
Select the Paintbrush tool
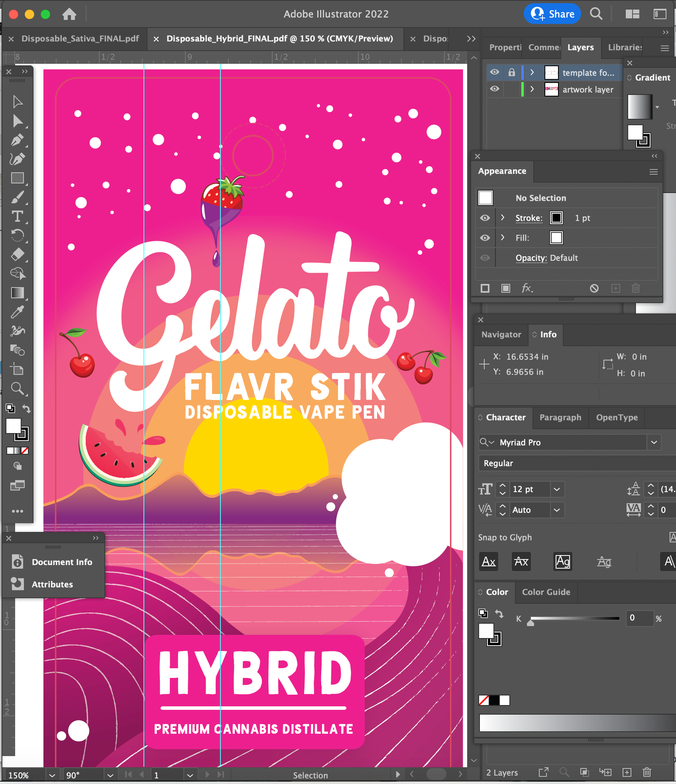click(18, 197)
